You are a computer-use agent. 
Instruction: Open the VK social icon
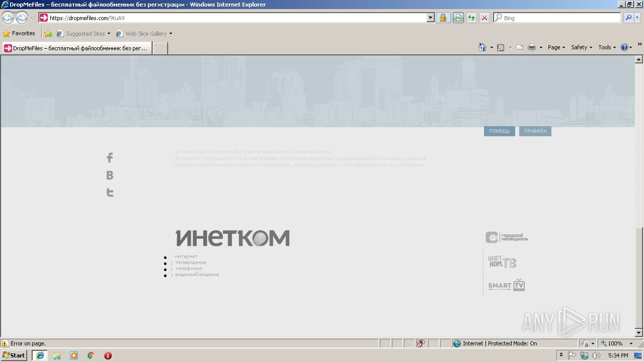coord(110,175)
